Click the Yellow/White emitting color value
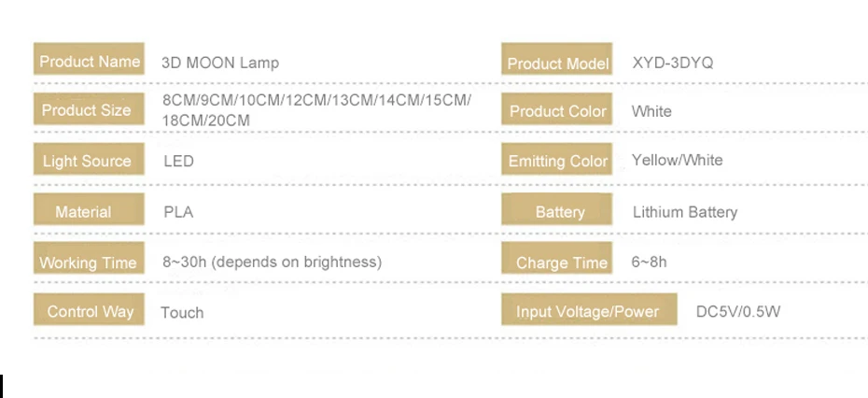 click(x=677, y=160)
